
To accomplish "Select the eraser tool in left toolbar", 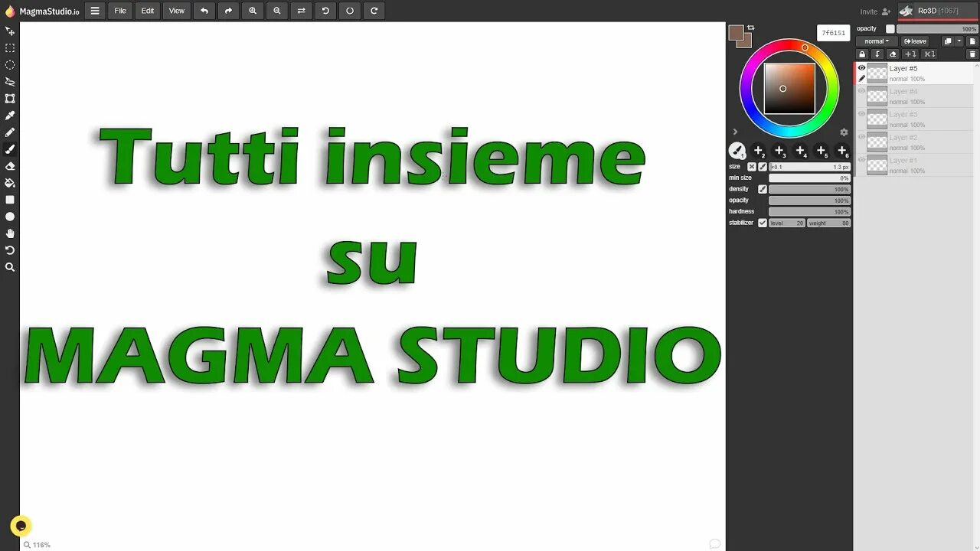I will tap(10, 166).
